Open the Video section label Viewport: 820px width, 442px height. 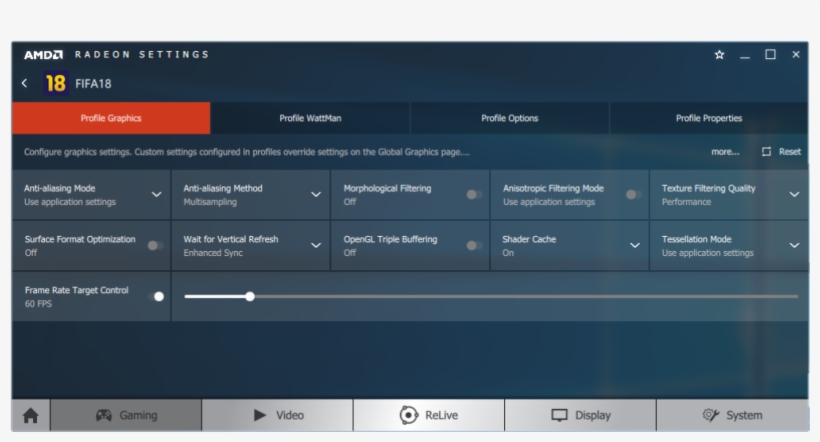(290, 415)
